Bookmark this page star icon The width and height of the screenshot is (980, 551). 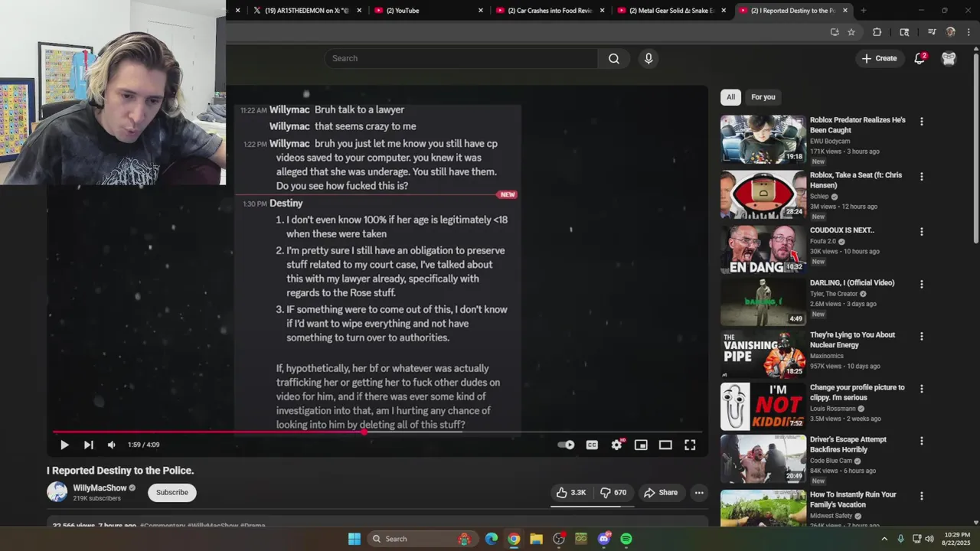point(851,32)
